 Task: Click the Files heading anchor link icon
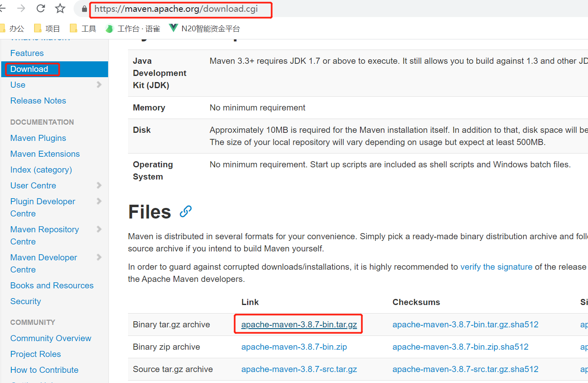point(186,211)
